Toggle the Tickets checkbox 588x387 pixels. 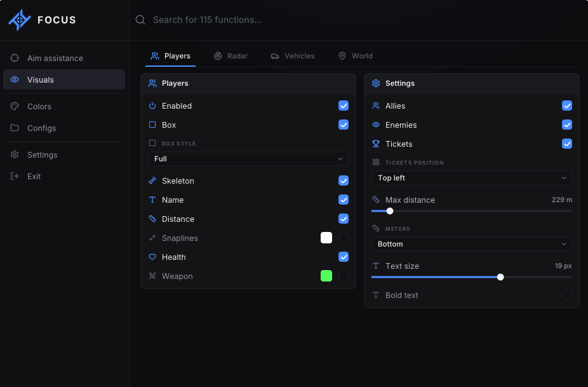tap(567, 144)
